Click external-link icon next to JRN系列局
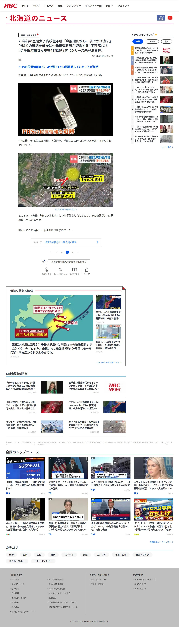Screen dimensions: 179x644 pyautogui.click(x=145, y=589)
